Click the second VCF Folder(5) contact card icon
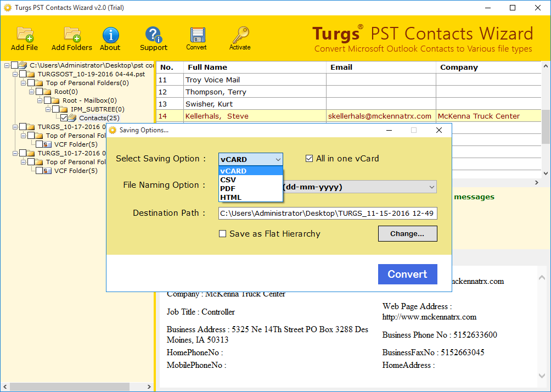The image size is (551, 392). tap(47, 171)
